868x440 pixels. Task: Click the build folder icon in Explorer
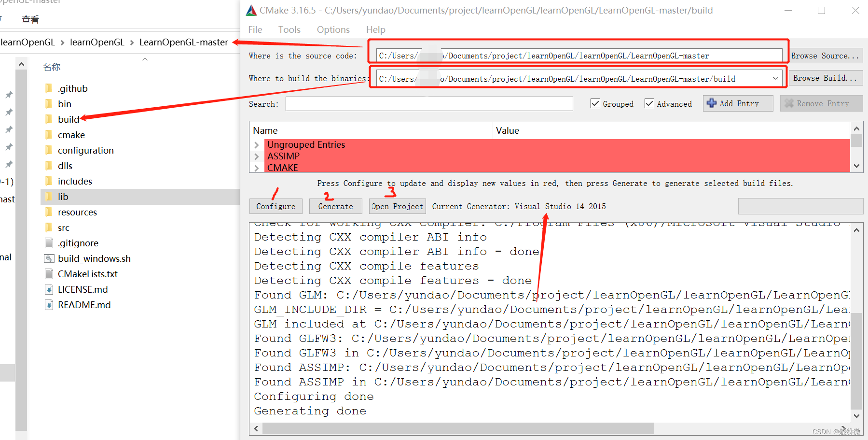click(x=49, y=119)
